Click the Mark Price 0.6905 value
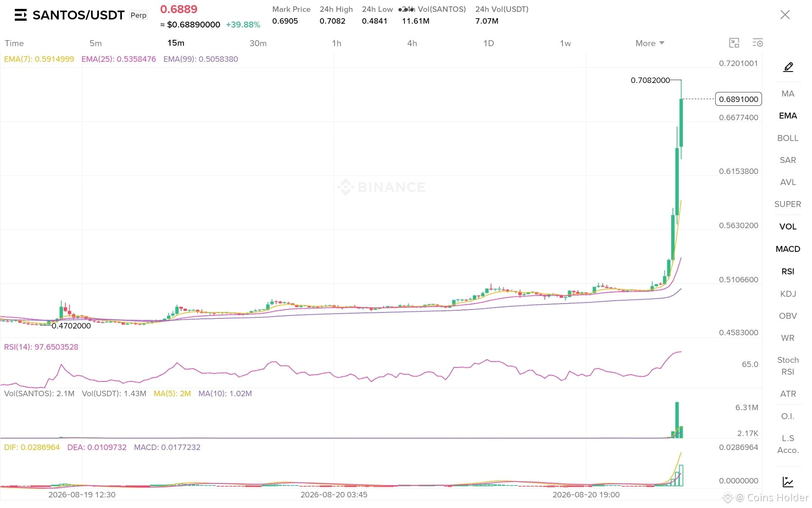The width and height of the screenshot is (812, 508). pyautogui.click(x=285, y=21)
